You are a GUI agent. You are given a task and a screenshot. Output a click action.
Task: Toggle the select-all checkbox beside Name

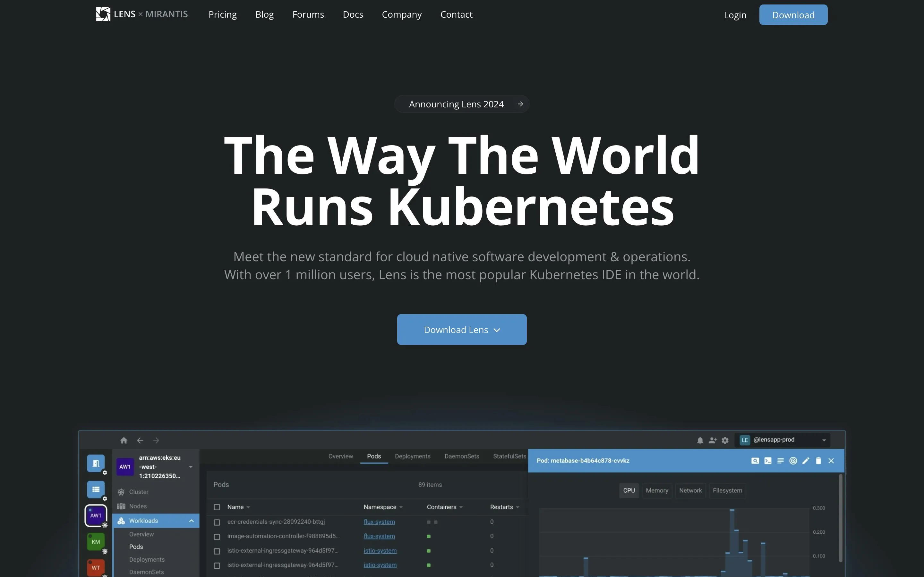(x=217, y=507)
